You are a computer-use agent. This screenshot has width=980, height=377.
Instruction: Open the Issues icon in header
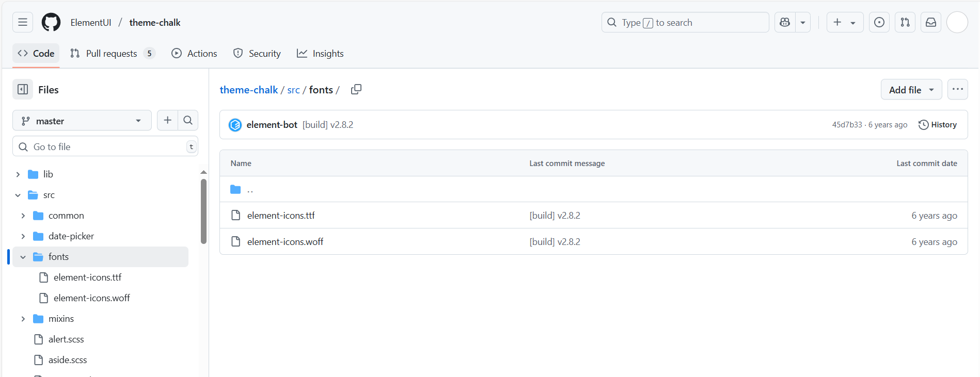(879, 22)
